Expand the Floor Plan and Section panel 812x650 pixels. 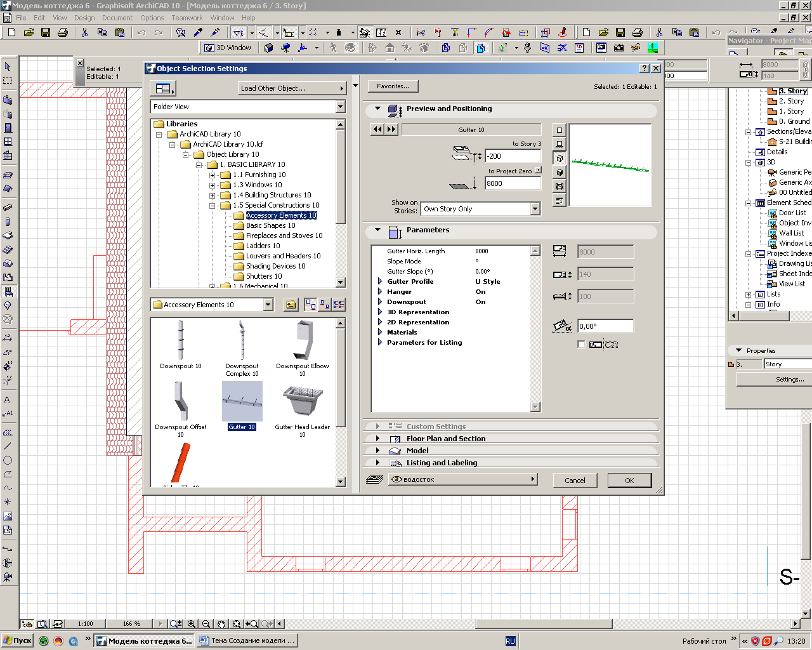pos(378,439)
